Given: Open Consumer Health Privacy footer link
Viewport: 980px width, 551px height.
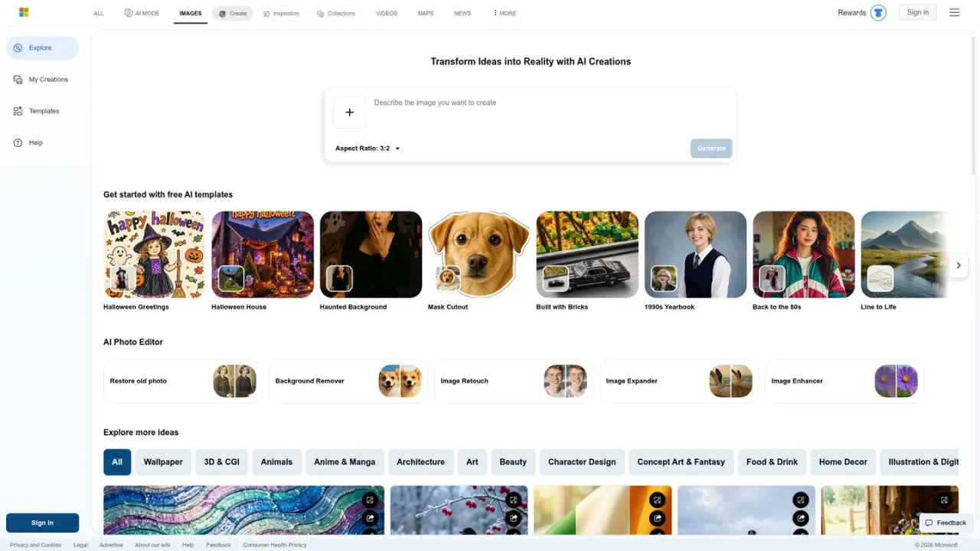Looking at the screenshot, I should 275,545.
